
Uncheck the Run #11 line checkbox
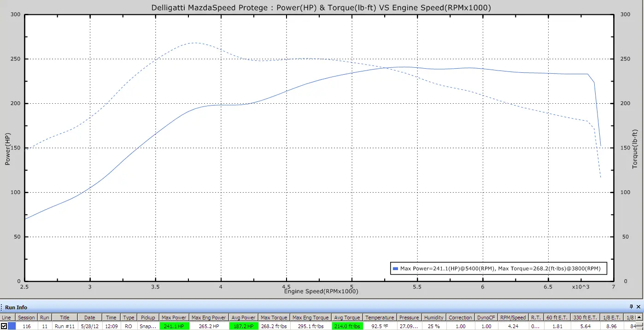(x=4, y=326)
